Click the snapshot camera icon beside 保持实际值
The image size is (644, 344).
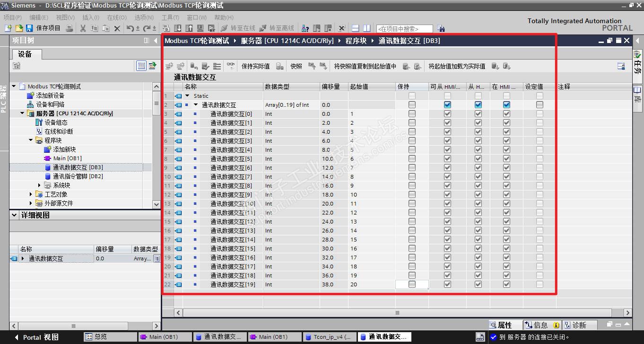(279, 66)
